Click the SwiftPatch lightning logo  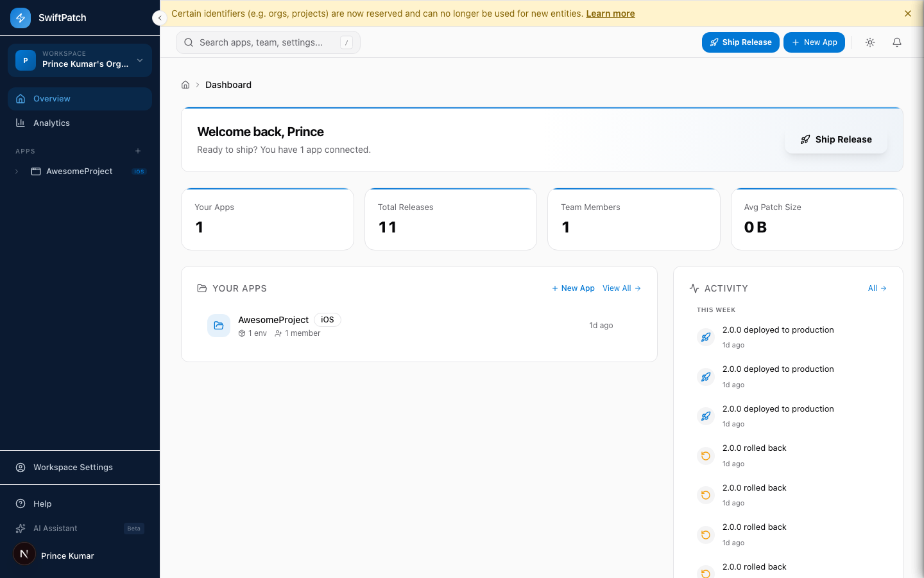(21, 17)
